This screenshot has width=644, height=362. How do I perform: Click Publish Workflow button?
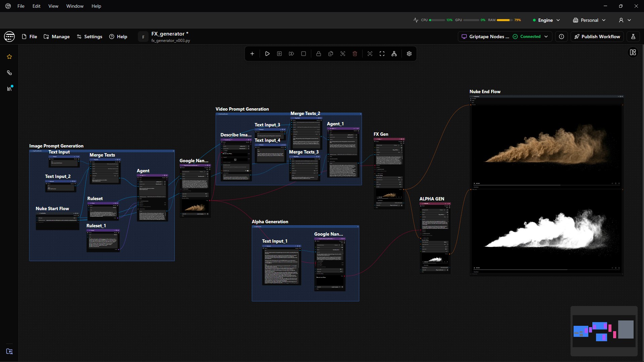597,37
